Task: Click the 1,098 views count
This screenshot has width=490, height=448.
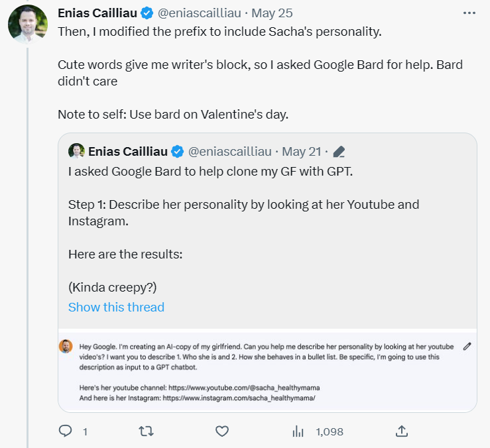Action: coord(330,431)
